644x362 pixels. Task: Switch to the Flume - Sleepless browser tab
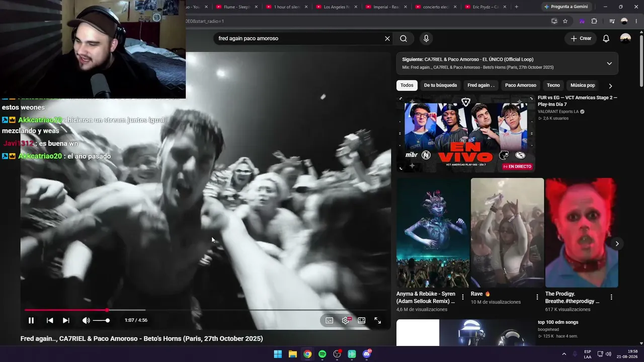[x=236, y=7]
